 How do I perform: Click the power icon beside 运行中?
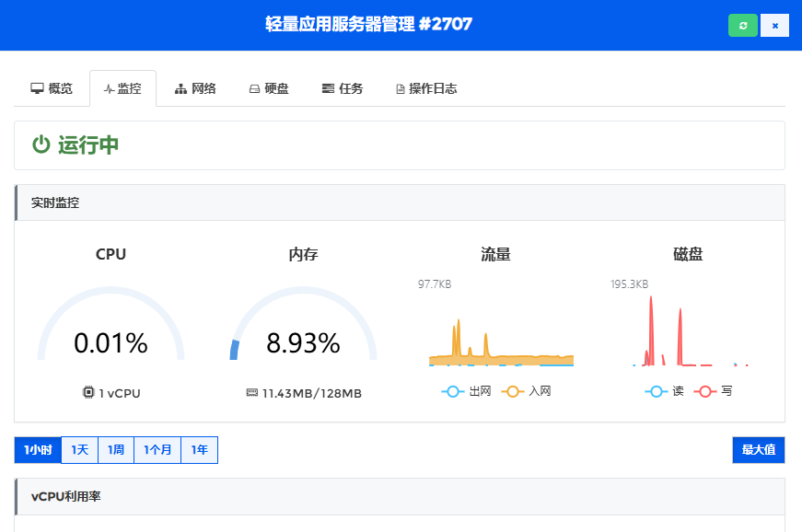click(41, 145)
